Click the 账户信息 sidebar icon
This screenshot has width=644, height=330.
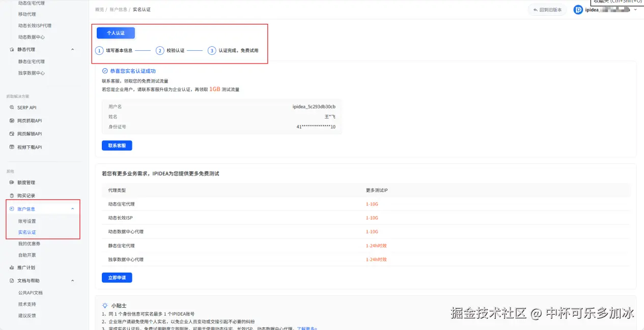tap(12, 209)
